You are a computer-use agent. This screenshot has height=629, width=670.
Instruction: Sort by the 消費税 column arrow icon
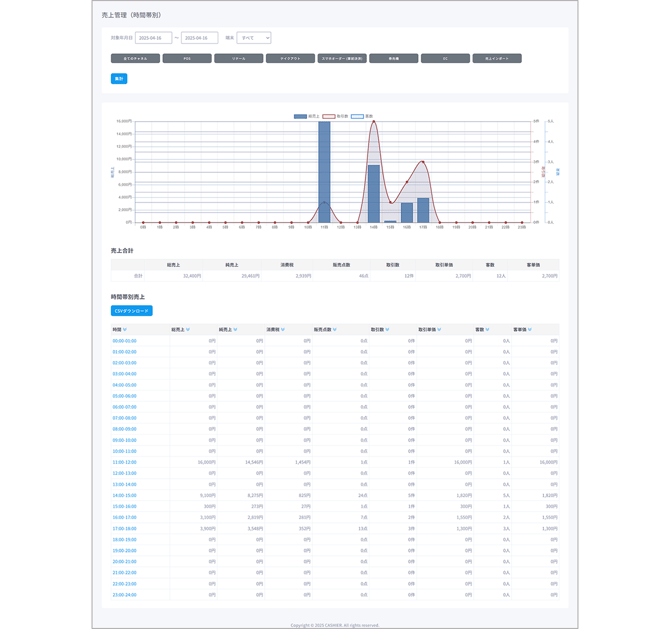(283, 329)
